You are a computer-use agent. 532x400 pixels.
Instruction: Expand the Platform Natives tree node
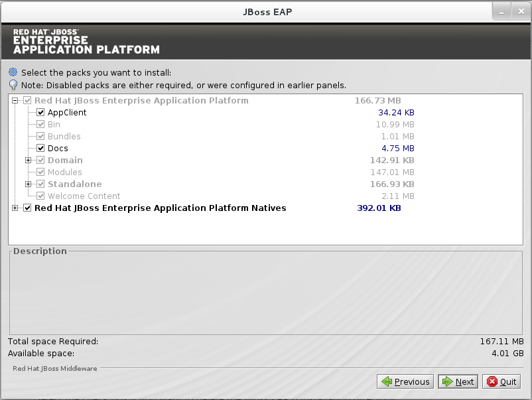coord(15,208)
